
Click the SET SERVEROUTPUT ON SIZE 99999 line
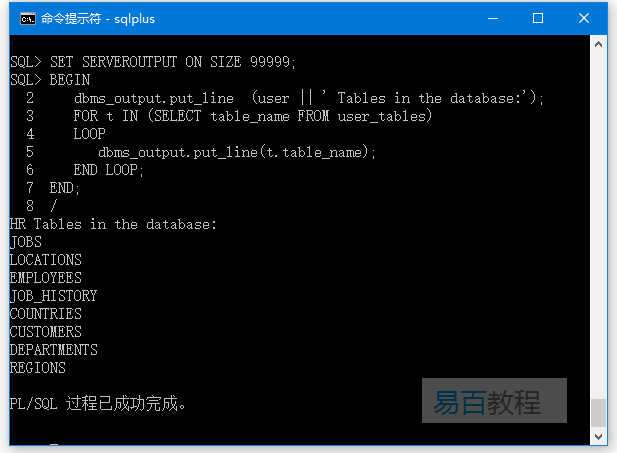154,62
